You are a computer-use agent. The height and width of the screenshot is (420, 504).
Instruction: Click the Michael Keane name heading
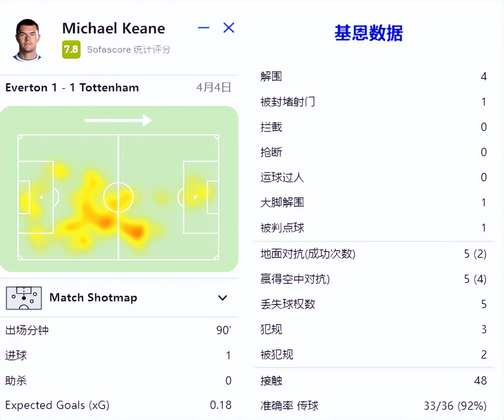click(x=113, y=28)
